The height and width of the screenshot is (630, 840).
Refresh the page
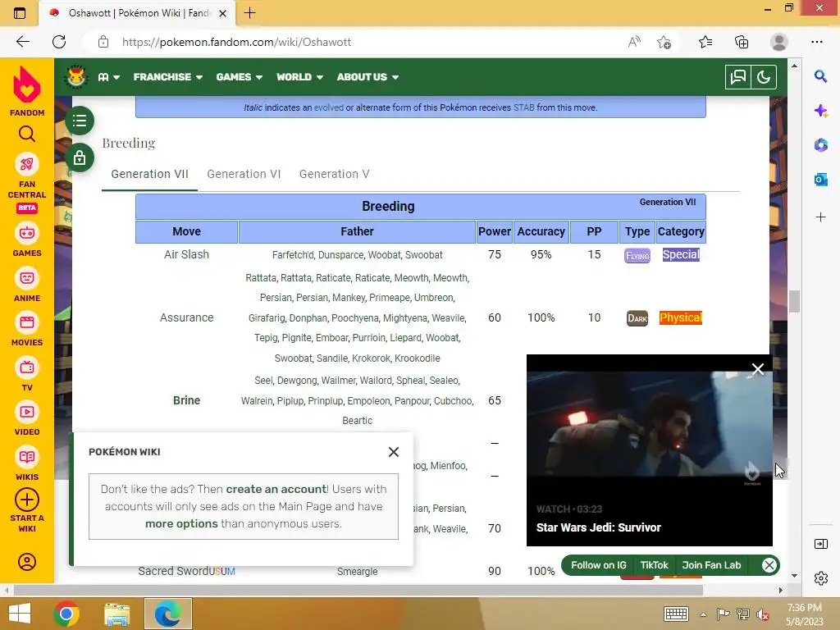point(59,42)
